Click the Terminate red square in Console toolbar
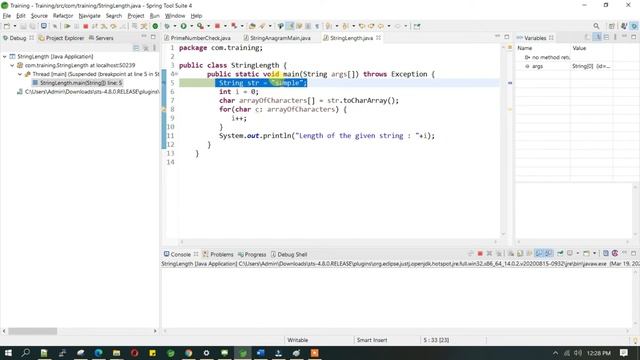The width and height of the screenshot is (640, 360). click(480, 253)
